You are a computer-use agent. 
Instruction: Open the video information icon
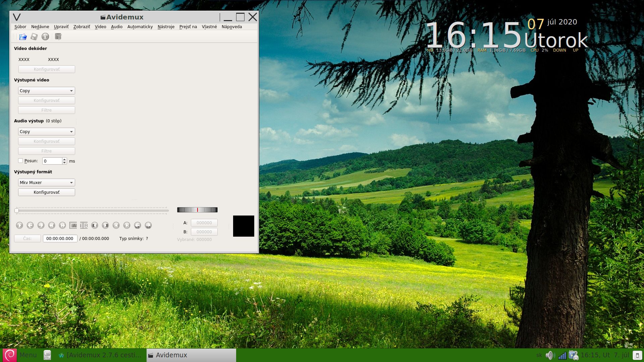pyautogui.click(x=45, y=37)
